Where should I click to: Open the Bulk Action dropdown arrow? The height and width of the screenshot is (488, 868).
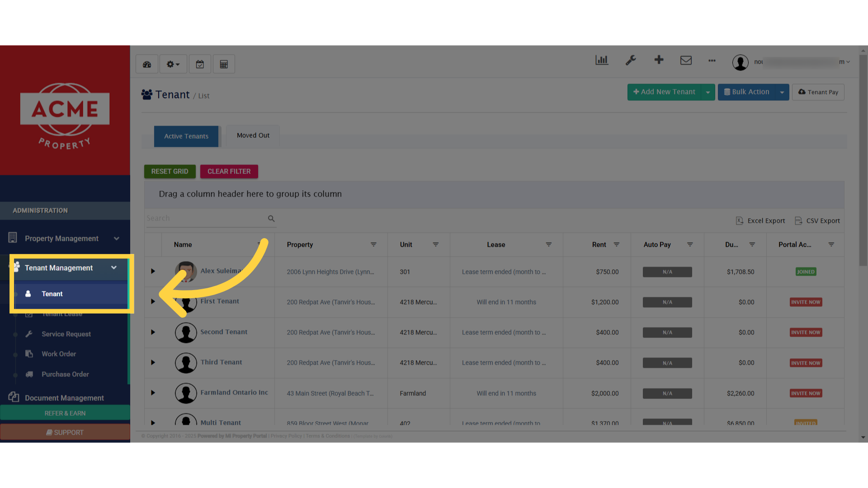pyautogui.click(x=782, y=92)
